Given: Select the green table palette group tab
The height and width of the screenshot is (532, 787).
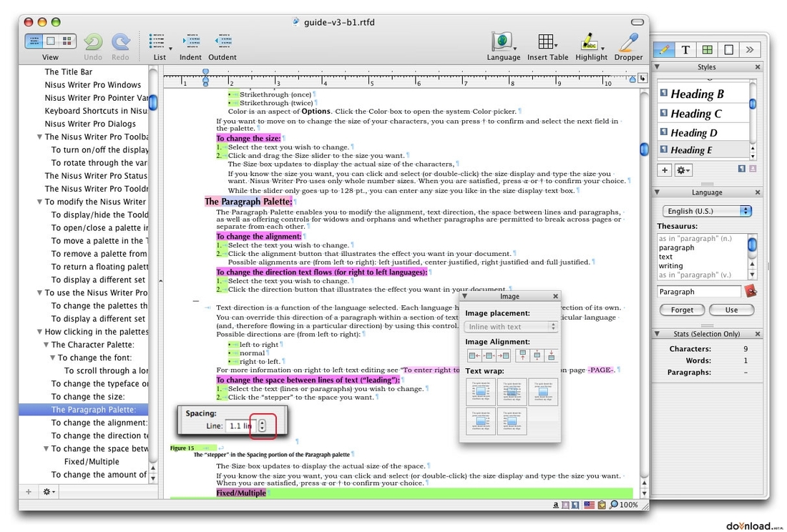Looking at the screenshot, I should point(707,49).
